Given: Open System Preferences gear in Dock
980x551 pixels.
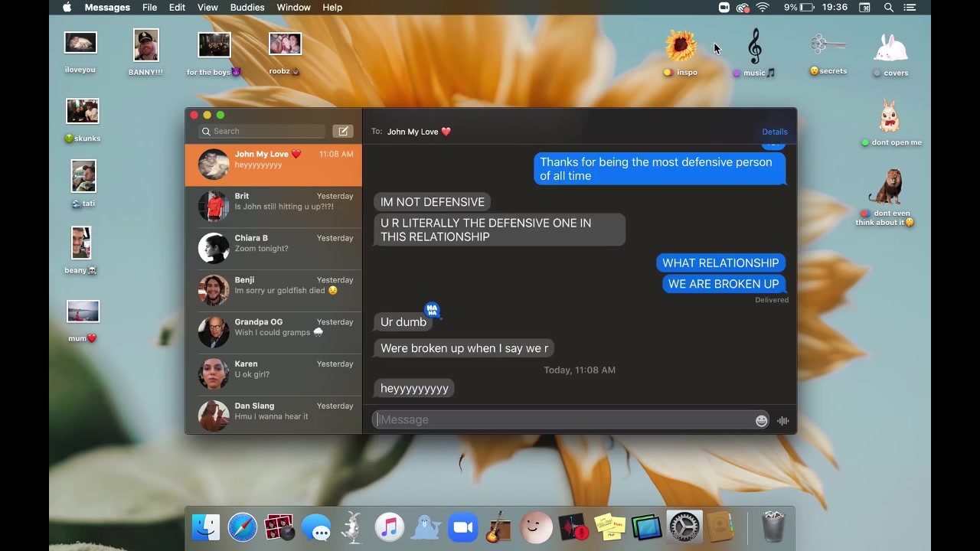Looking at the screenshot, I should point(684,528).
